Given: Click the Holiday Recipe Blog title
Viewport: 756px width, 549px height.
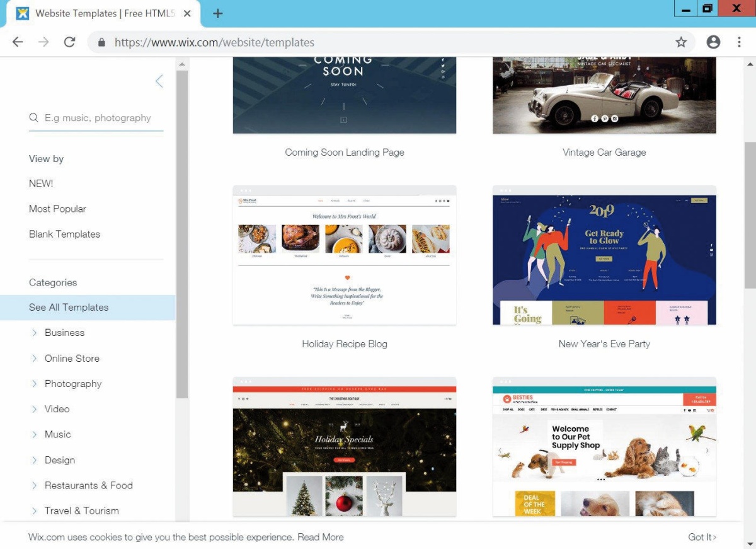Looking at the screenshot, I should coord(345,344).
